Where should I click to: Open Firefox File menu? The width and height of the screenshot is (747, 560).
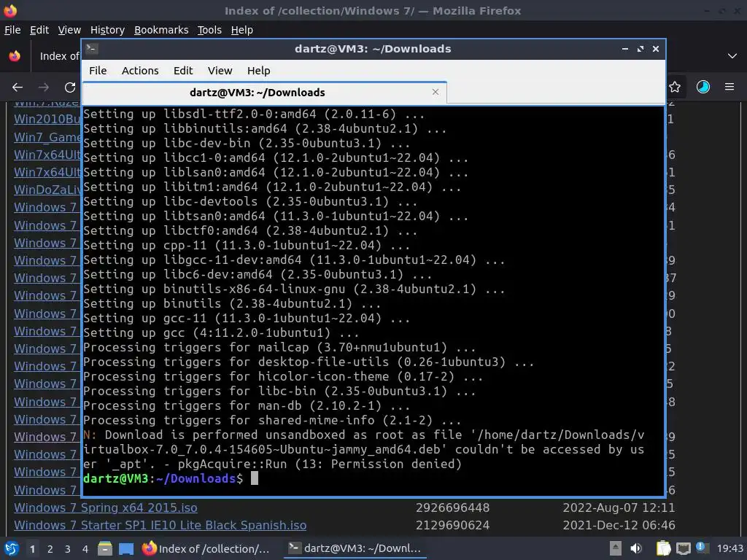(x=12, y=30)
